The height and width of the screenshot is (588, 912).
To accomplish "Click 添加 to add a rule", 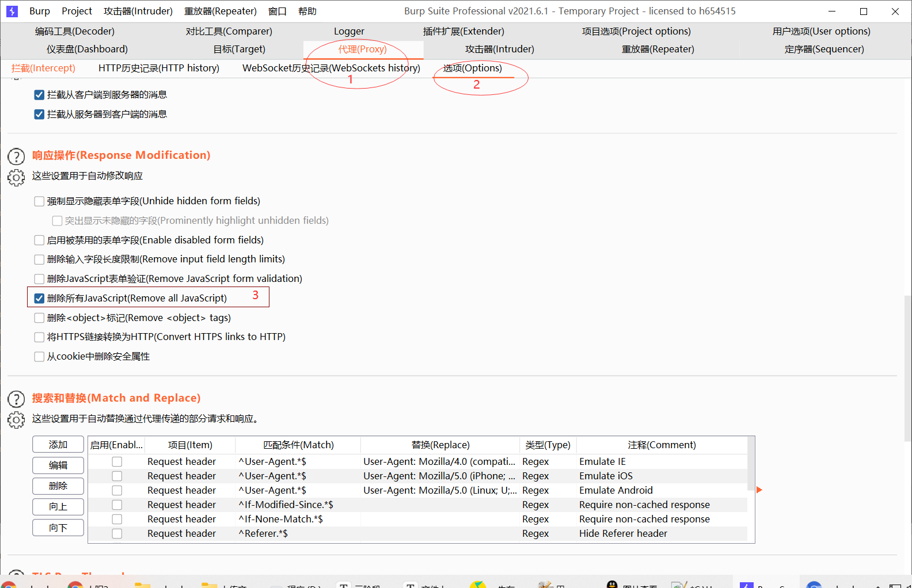I will point(58,445).
